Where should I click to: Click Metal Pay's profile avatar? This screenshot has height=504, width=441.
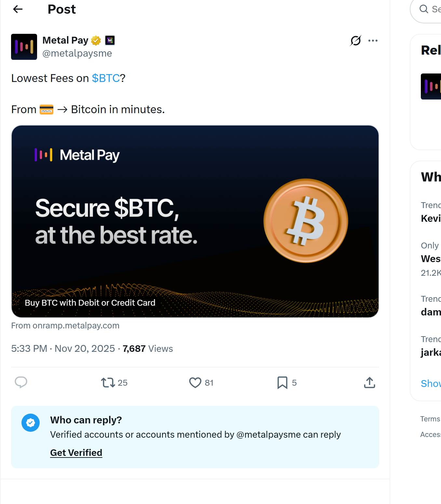[x=24, y=47]
